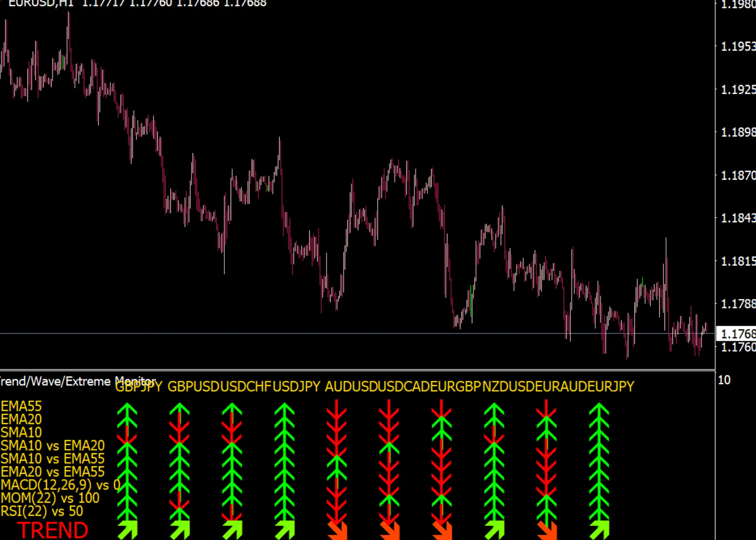
Task: Click the MOM(22) vs 100 label
Action: 50,498
